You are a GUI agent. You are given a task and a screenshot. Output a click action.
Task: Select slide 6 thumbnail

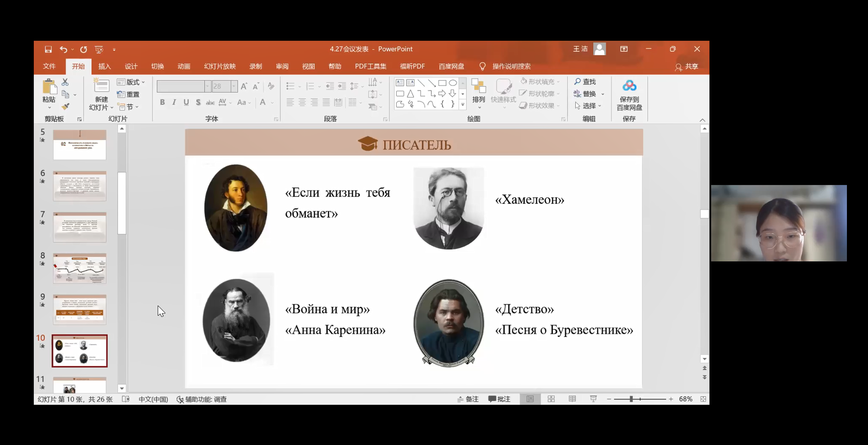coord(80,186)
